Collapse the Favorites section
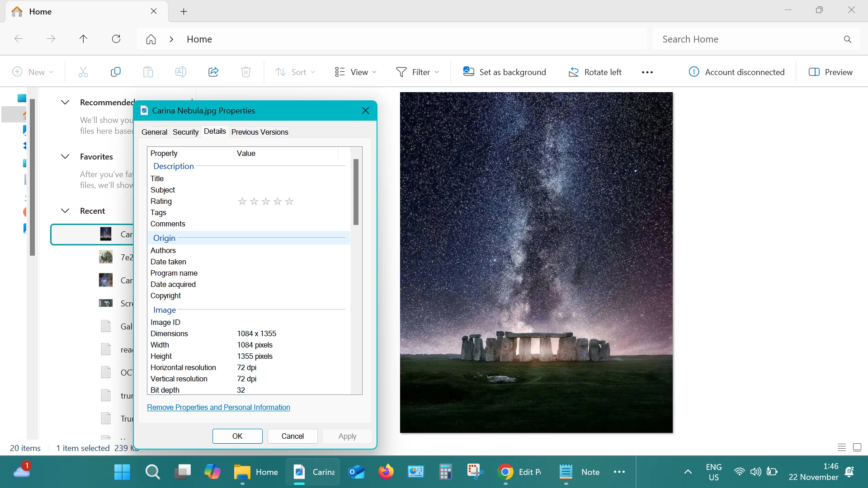 (x=65, y=156)
